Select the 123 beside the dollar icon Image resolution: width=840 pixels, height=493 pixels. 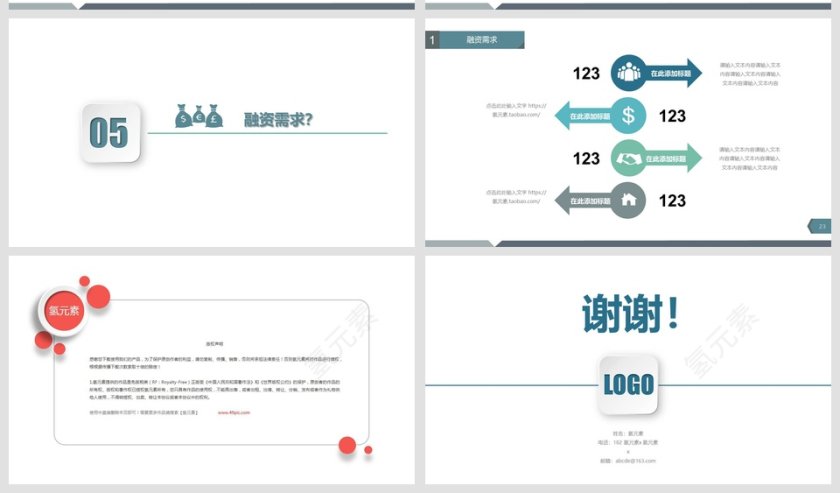pyautogui.click(x=672, y=116)
